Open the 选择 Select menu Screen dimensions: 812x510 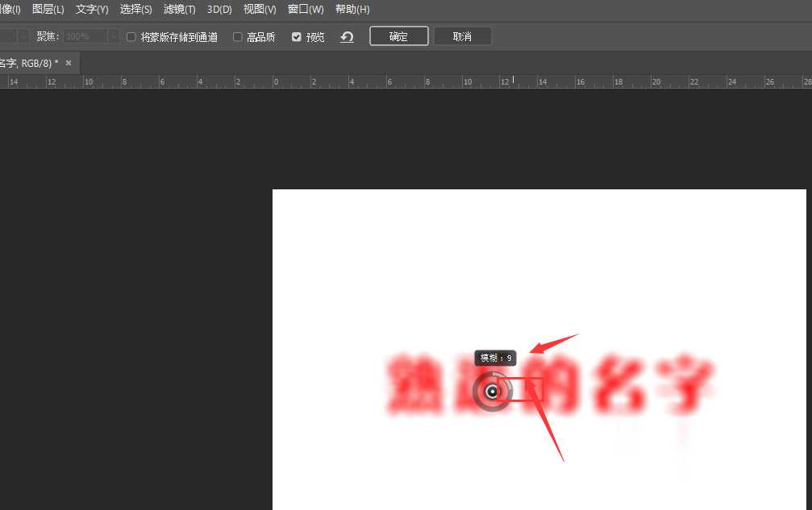pyautogui.click(x=134, y=9)
